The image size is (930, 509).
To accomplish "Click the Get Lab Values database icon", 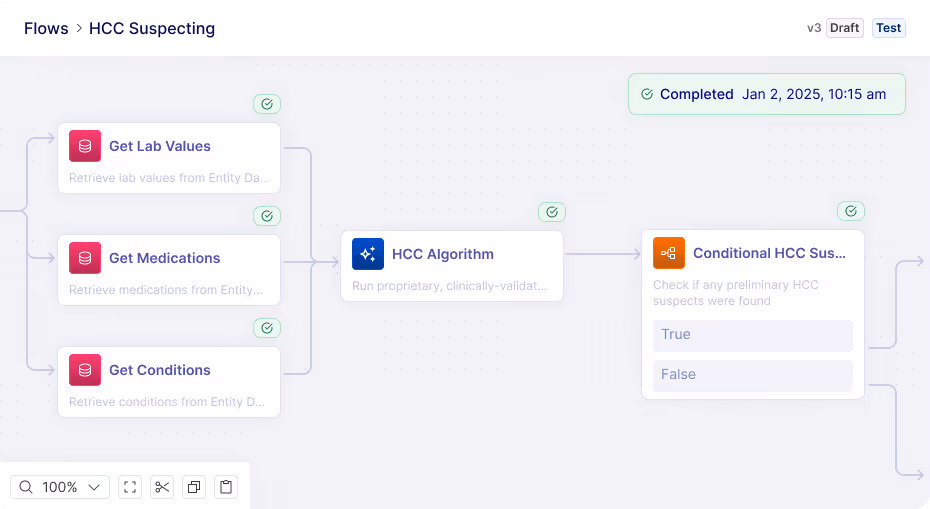I will tap(85, 146).
